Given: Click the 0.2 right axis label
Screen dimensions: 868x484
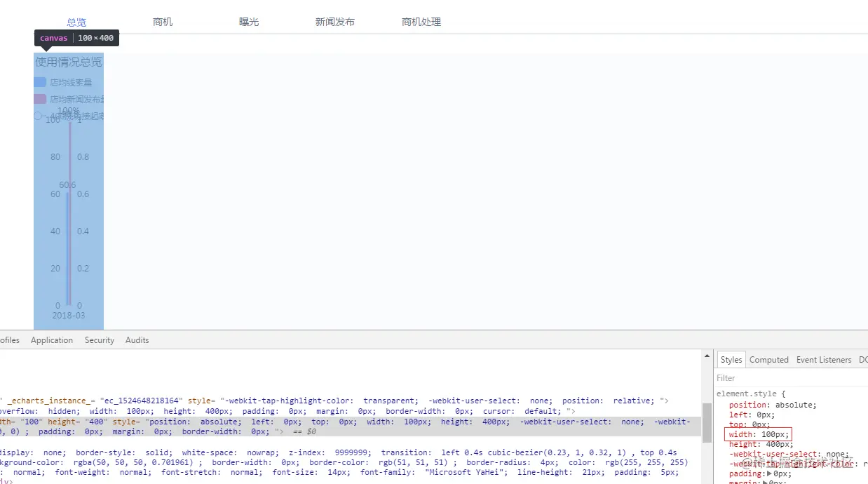Looking at the screenshot, I should (83, 269).
